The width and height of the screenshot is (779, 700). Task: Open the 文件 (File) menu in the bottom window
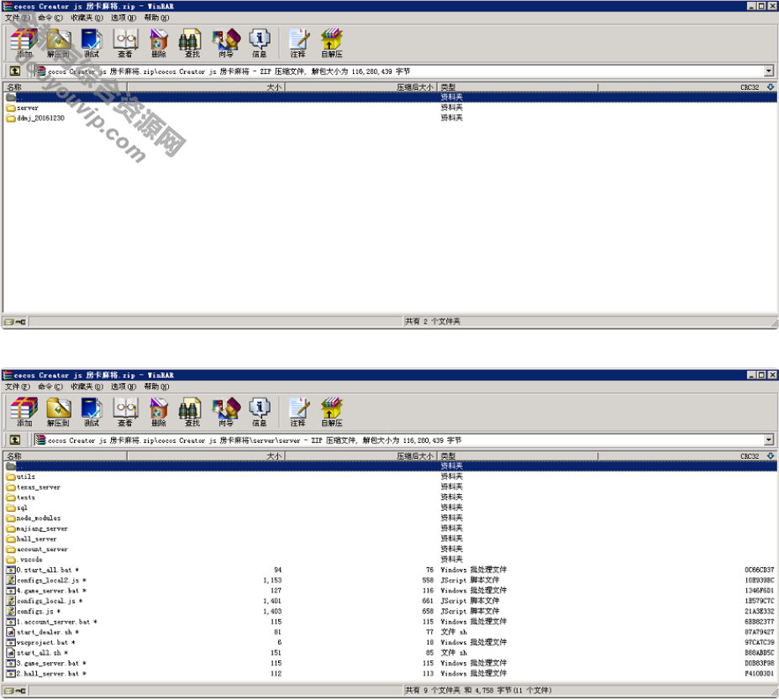(18, 387)
